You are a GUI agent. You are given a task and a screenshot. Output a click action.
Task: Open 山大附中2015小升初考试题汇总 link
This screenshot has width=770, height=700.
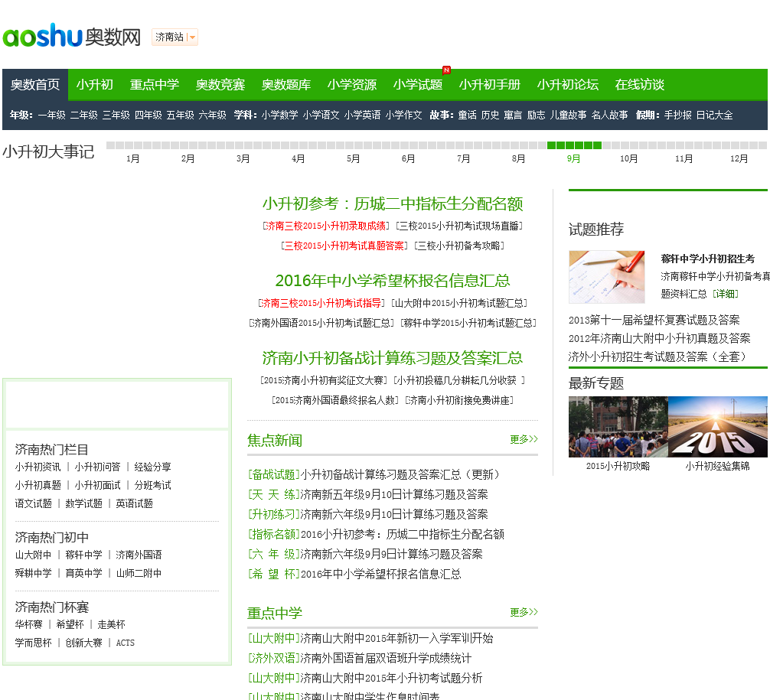pos(459,303)
